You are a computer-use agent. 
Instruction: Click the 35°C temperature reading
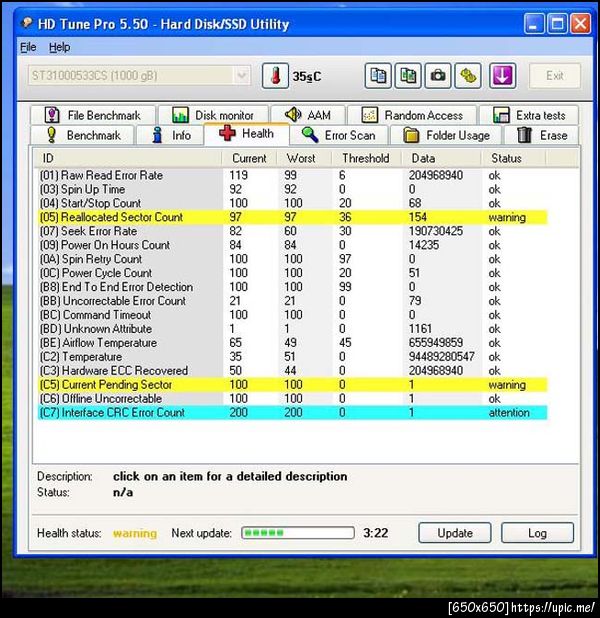307,76
